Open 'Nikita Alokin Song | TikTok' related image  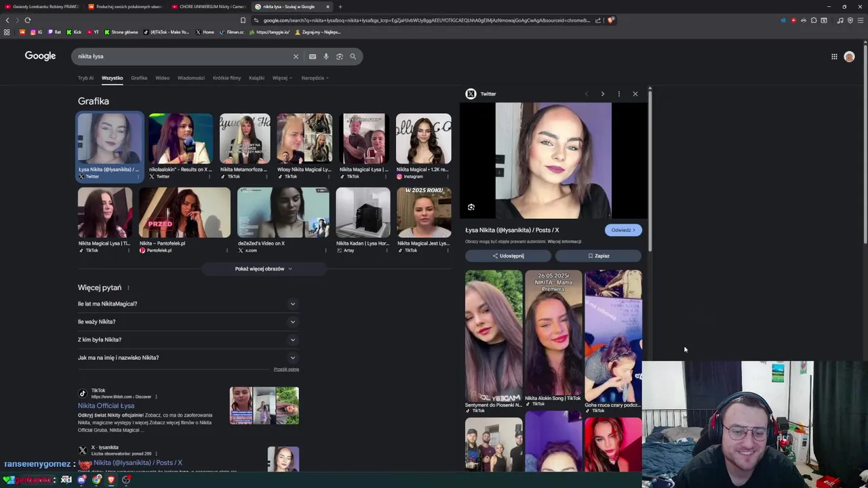point(553,332)
